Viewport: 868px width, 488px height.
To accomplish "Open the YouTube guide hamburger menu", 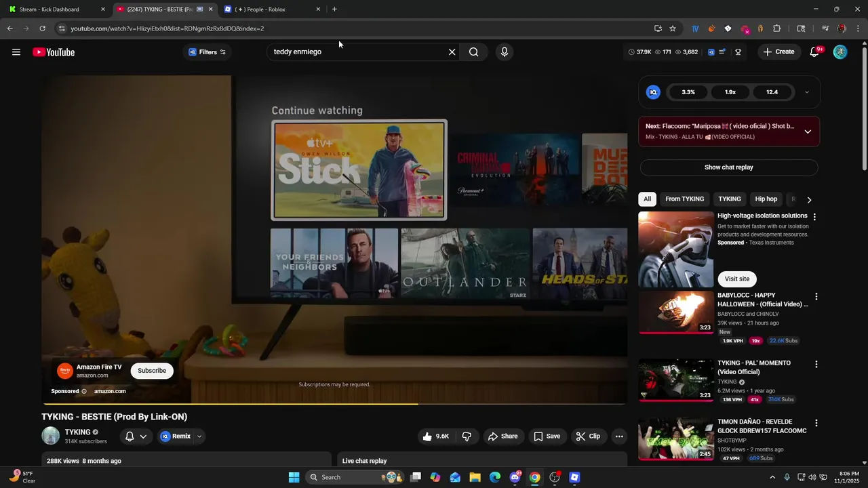I will [x=16, y=52].
